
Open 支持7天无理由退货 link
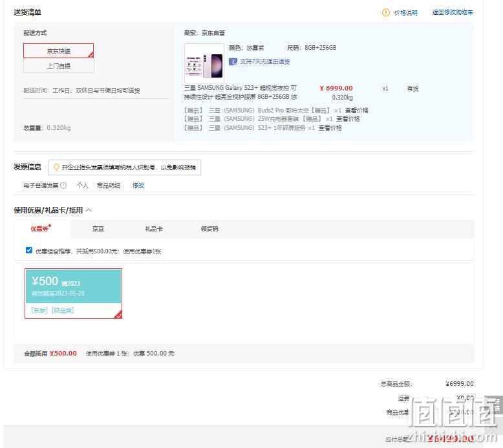coord(264,61)
